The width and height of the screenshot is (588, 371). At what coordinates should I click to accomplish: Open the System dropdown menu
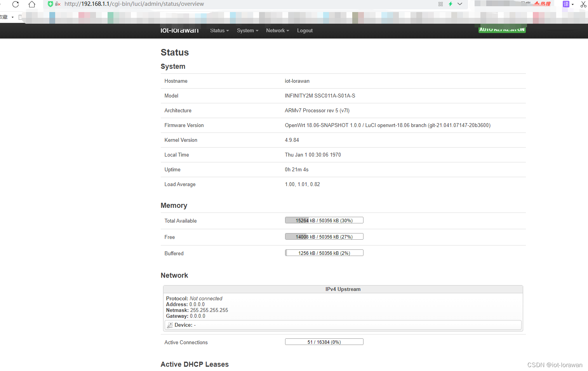(x=247, y=31)
